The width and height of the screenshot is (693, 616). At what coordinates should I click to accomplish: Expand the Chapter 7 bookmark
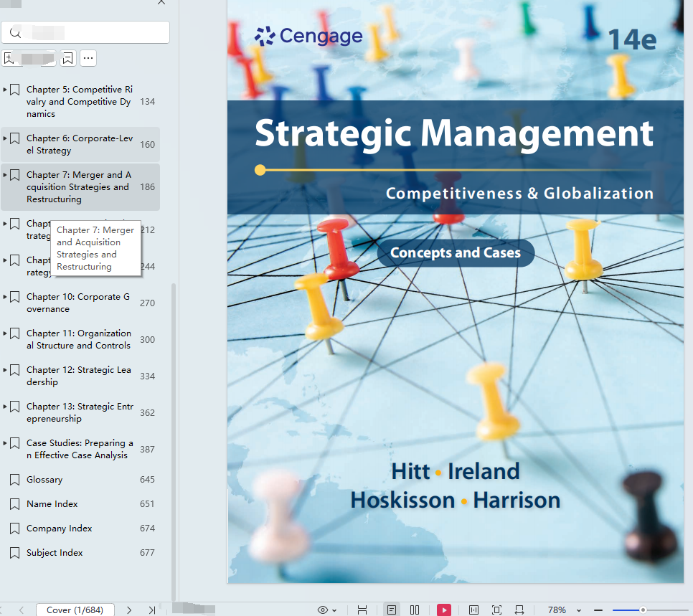coord(4,175)
